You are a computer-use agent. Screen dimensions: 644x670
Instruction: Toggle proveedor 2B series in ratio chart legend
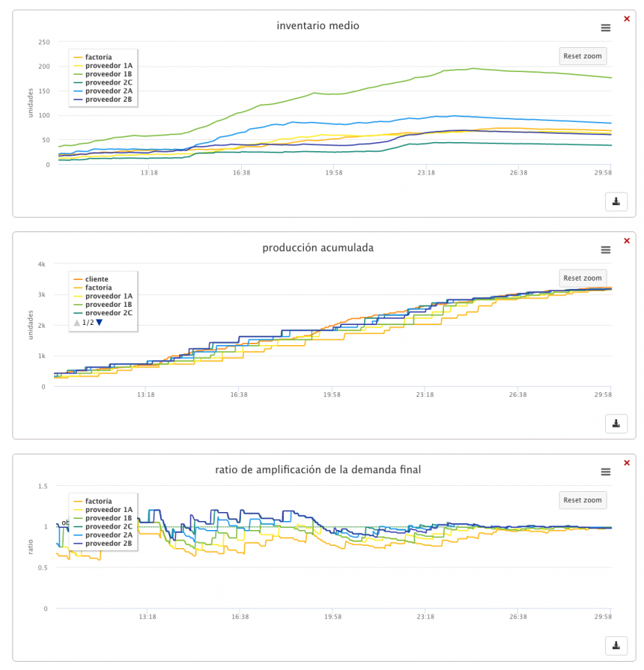[108, 543]
